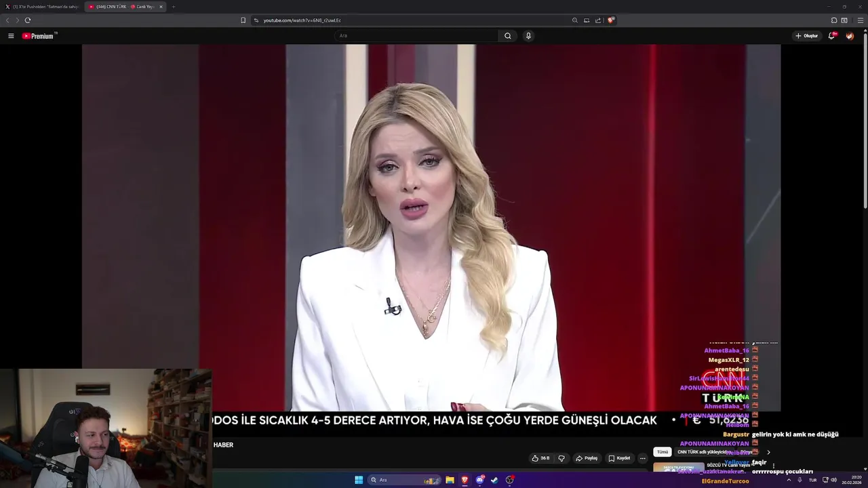Dislike the video with thumbs-down
The width and height of the screenshot is (868, 488).
[x=561, y=458]
